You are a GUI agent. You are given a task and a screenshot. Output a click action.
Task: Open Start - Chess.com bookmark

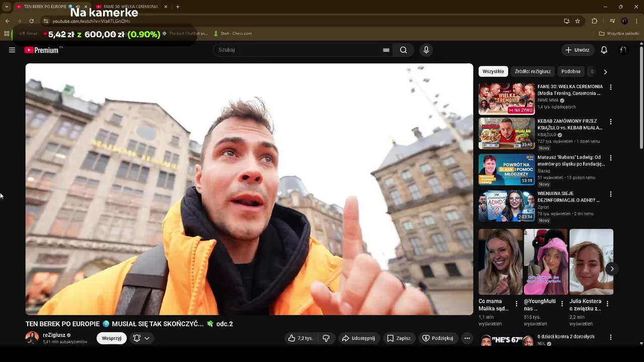(x=233, y=34)
